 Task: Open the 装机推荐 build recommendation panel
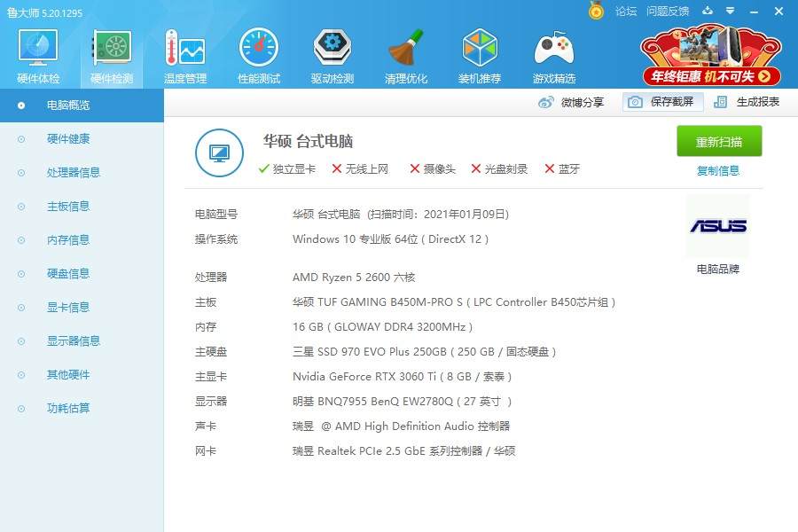point(479,55)
